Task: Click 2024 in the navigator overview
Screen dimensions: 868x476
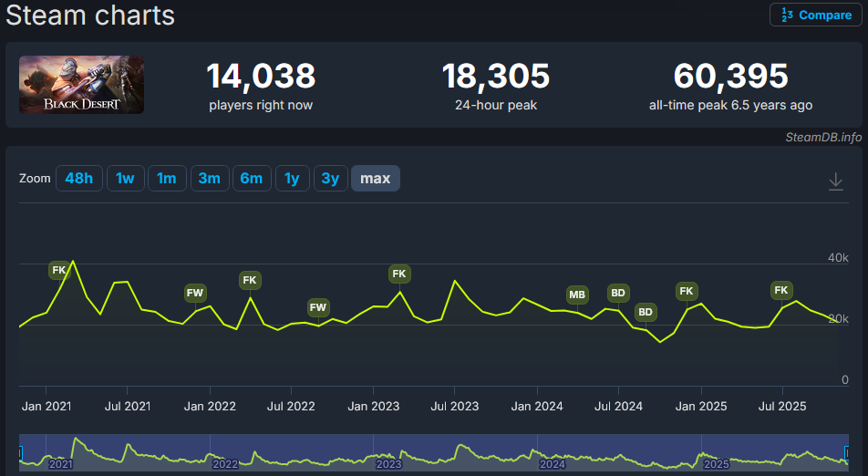Action: pyautogui.click(x=553, y=464)
